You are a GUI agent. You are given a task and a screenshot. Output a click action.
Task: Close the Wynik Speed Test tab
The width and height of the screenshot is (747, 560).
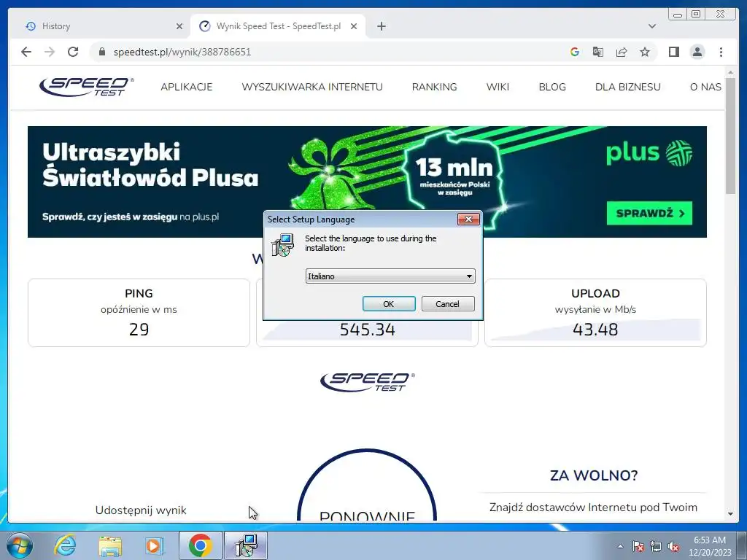point(354,26)
